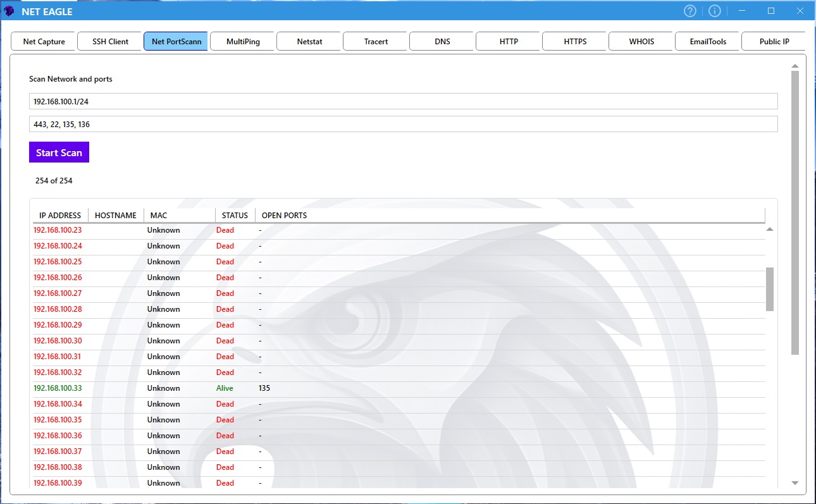Open the Netstat tab
The width and height of the screenshot is (816, 504).
pyautogui.click(x=309, y=41)
